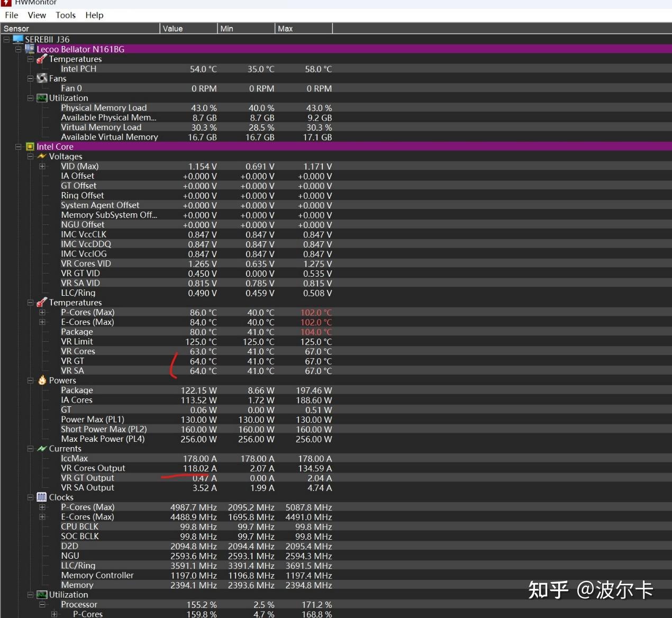Click the mainboard Utilization chart icon
This screenshot has width=672, height=618.
[42, 98]
